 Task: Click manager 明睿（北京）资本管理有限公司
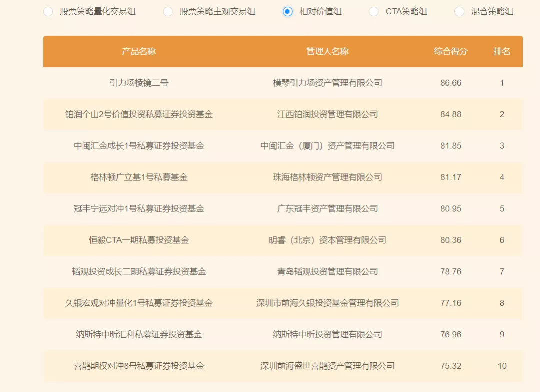tap(327, 240)
